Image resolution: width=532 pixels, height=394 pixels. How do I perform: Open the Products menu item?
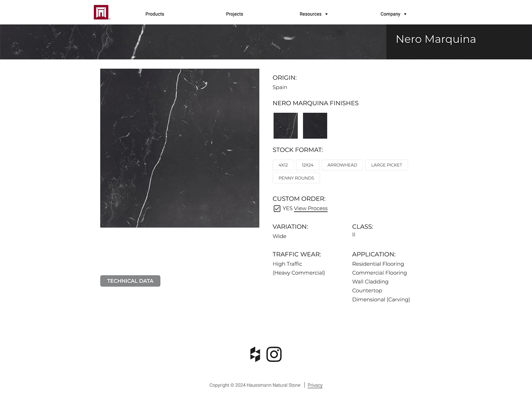(x=155, y=14)
